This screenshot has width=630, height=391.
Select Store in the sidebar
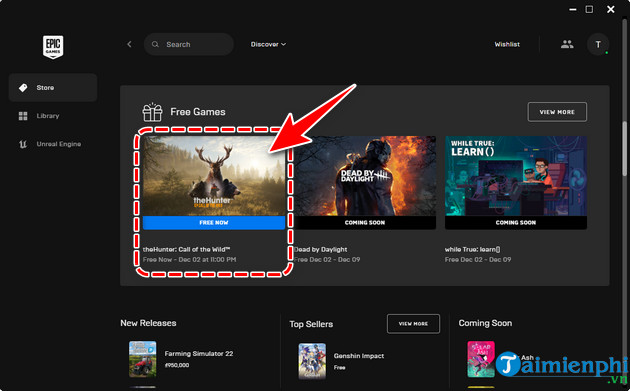pyautogui.click(x=53, y=88)
